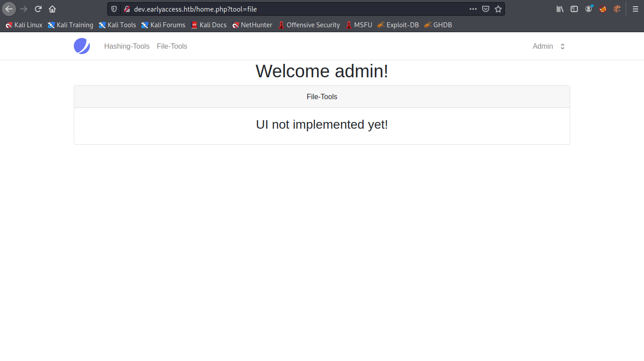Open the Kali Training bookmark

(70, 25)
